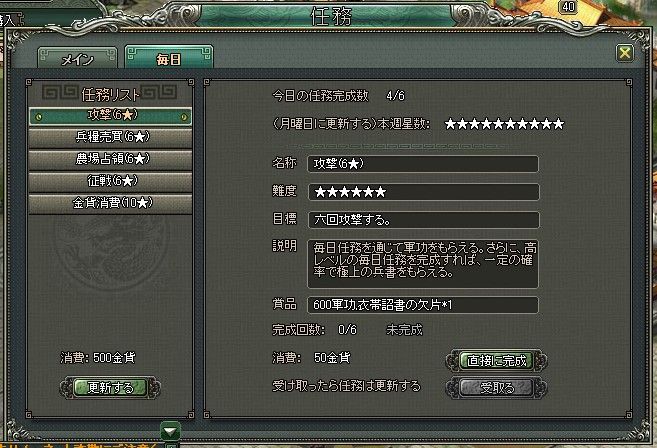Click the weekly star count row
Viewport: 657px width, 448px height.
418,124
